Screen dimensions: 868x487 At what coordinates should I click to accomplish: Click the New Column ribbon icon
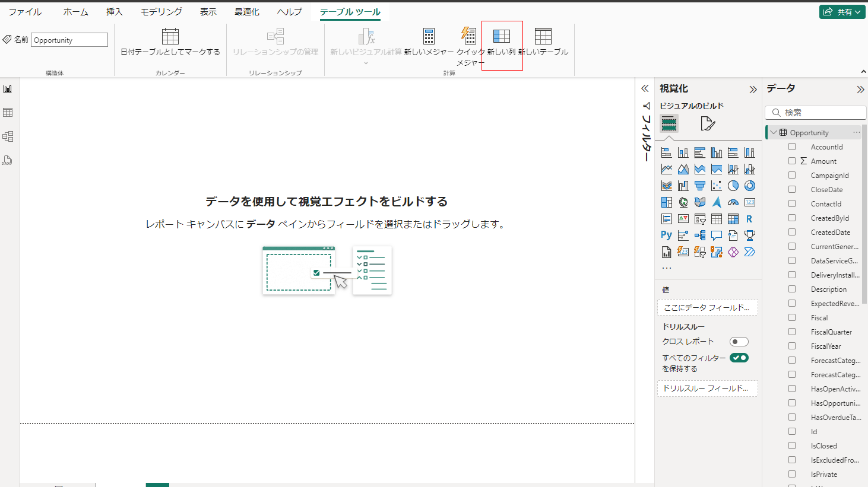point(502,37)
